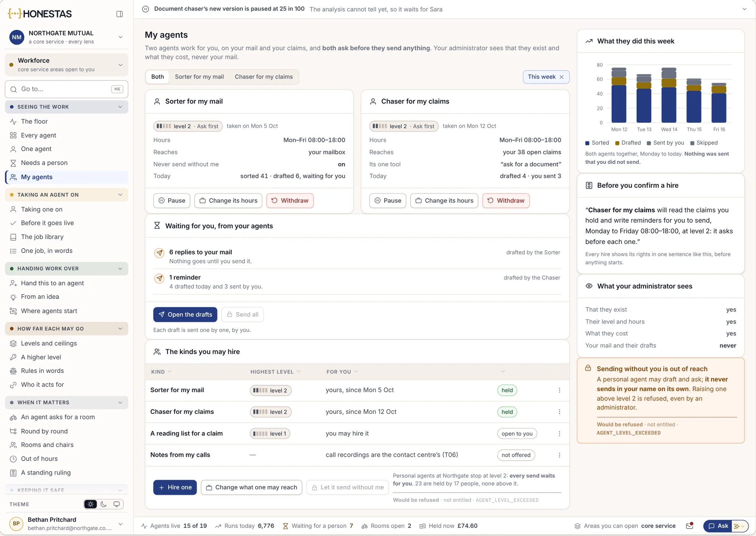Click the sparkle icon beside Ask

pyautogui.click(x=736, y=526)
